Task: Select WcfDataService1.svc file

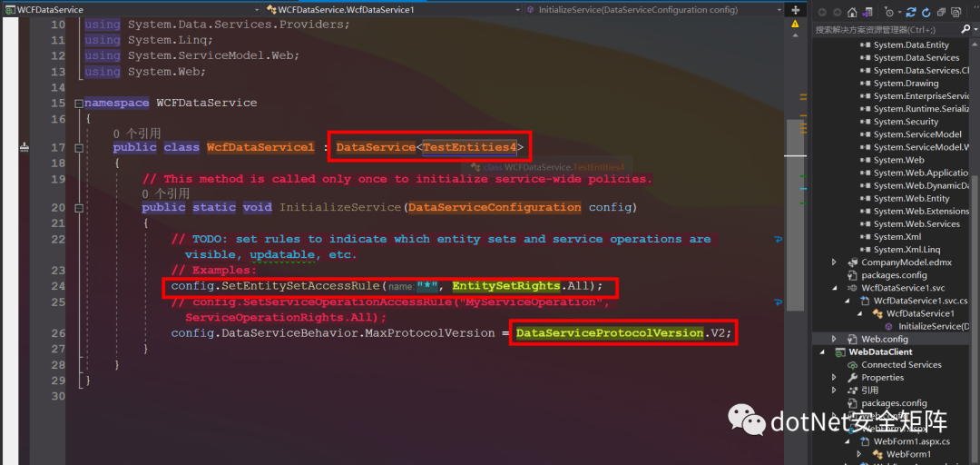Action: pyautogui.click(x=903, y=288)
